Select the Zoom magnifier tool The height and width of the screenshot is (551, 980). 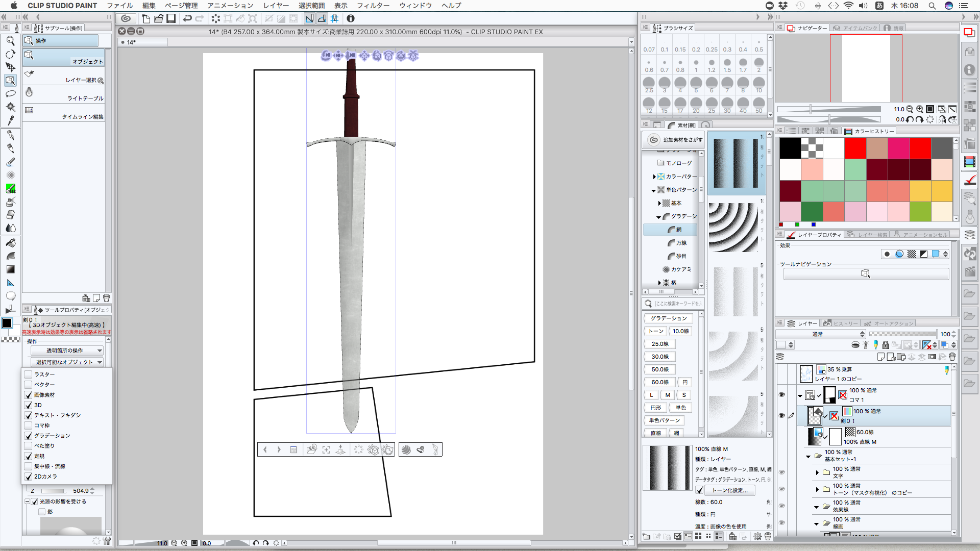10,41
